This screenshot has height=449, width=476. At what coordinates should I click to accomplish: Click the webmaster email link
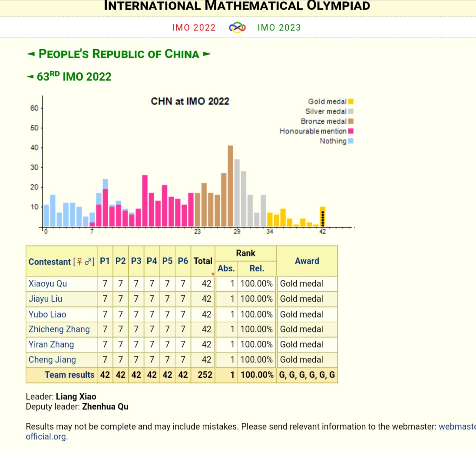[457, 426]
